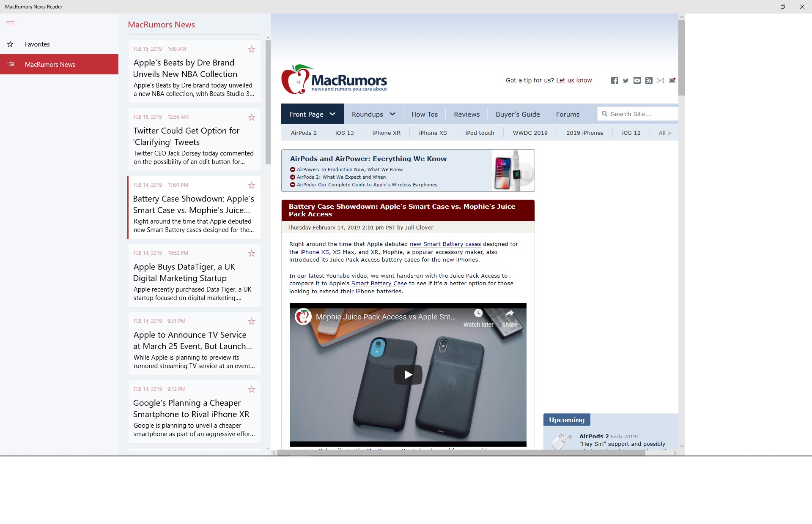Click the AirPower banner product image
The height and width of the screenshot is (524, 812).
513,170
